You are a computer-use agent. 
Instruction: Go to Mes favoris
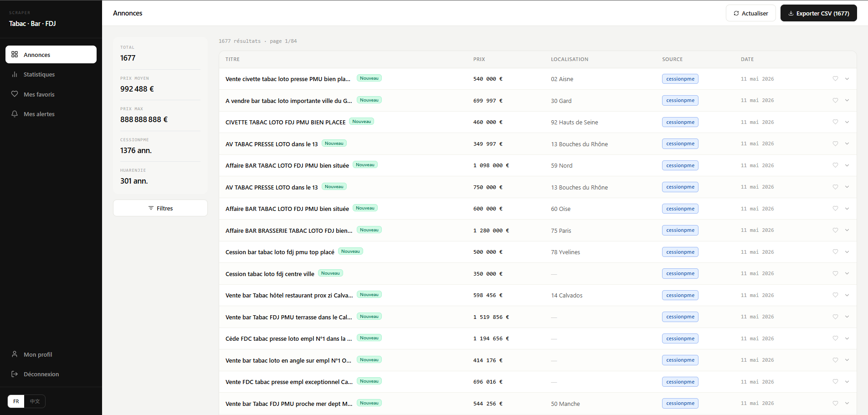(51, 94)
